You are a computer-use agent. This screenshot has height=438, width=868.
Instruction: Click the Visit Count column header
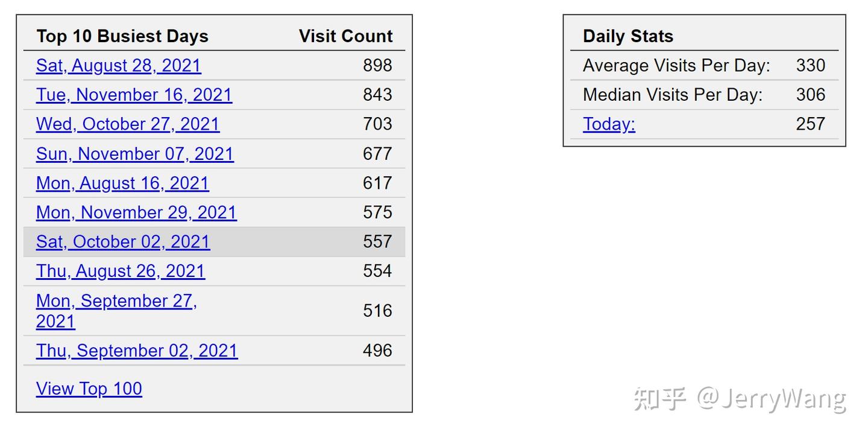pos(345,36)
